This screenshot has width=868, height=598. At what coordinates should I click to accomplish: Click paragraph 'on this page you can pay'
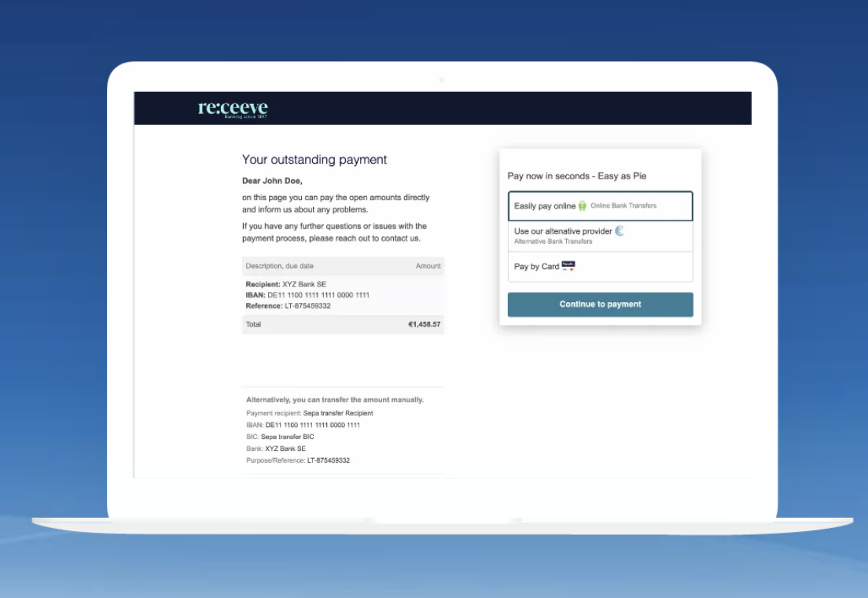click(336, 203)
